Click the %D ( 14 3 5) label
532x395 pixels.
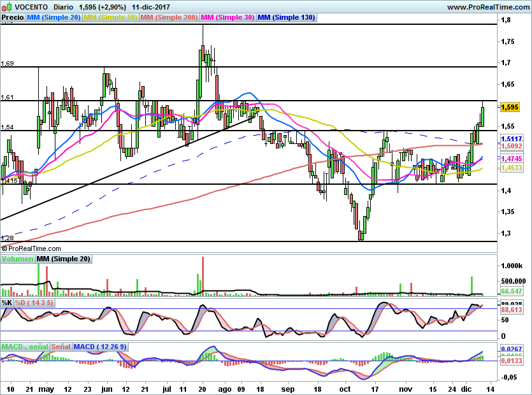tap(34, 303)
